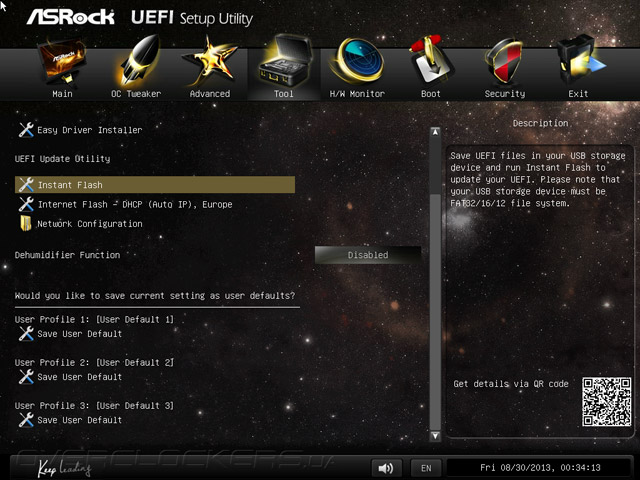Screen dimensions: 640x480
Task: Open the Boot joystick icon
Action: coord(431,60)
